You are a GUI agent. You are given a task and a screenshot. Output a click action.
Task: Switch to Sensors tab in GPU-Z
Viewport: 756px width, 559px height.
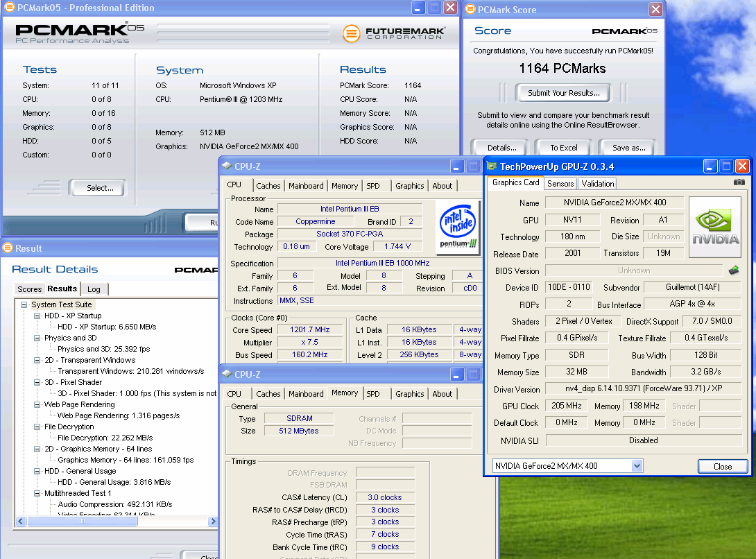560,183
